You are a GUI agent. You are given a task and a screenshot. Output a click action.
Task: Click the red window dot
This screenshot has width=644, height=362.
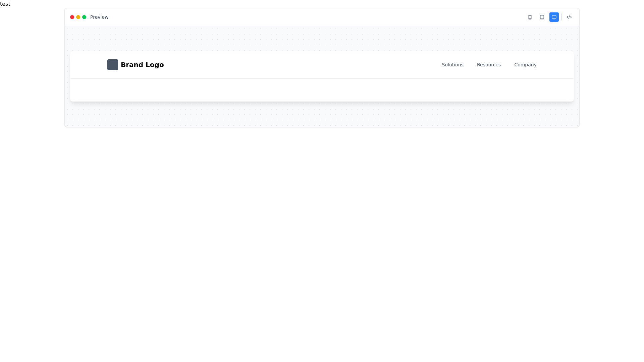[72, 17]
